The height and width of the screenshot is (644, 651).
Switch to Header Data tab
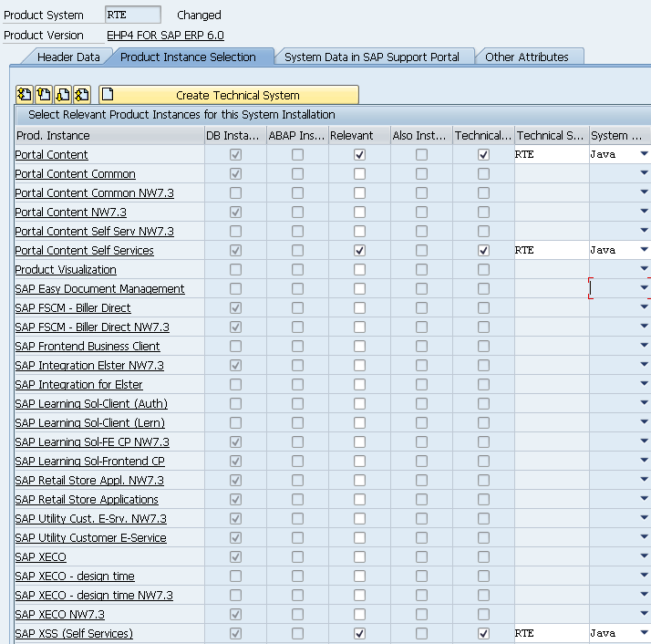point(68,57)
